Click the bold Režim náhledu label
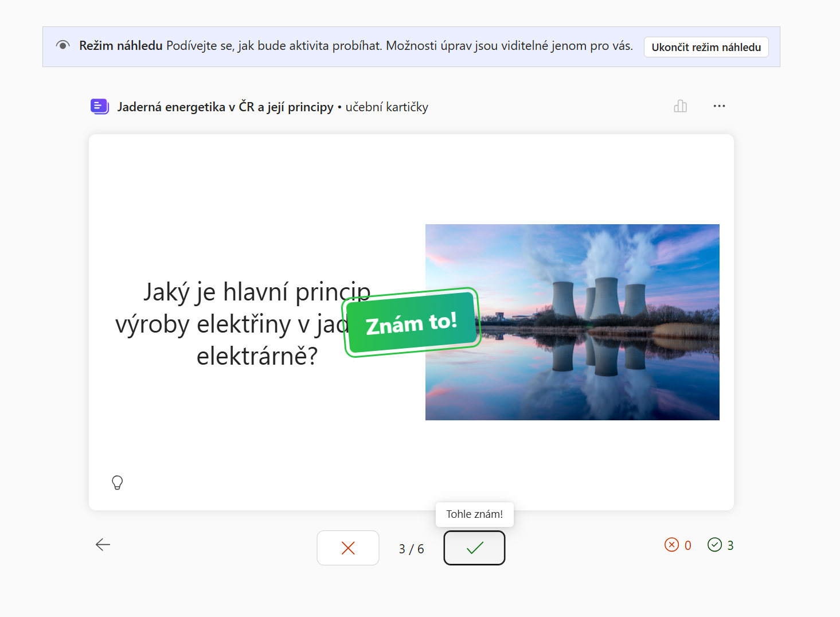840x617 pixels. [x=121, y=46]
